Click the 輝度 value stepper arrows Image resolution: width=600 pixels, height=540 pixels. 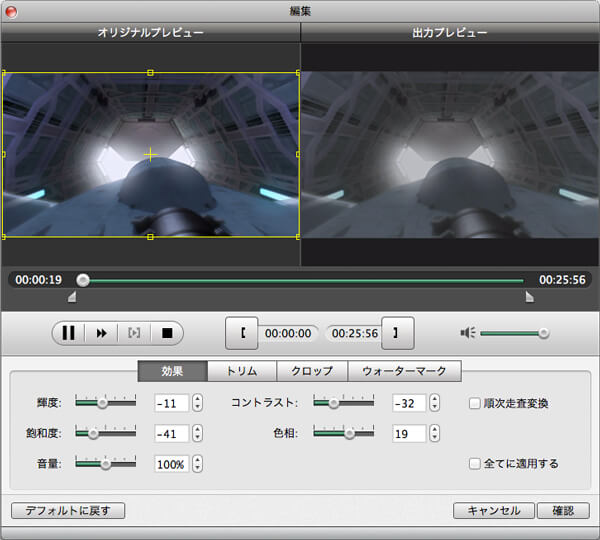click(197, 404)
